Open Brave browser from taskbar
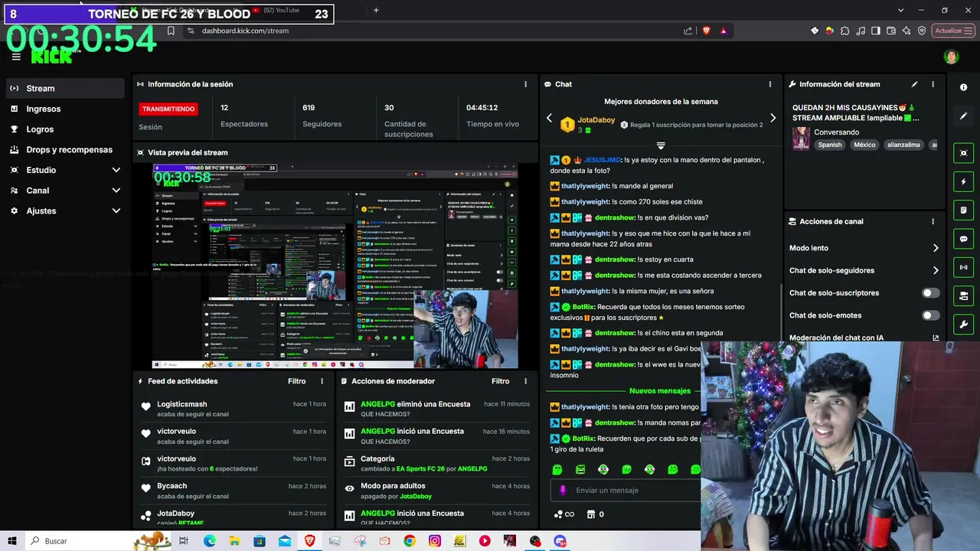The width and height of the screenshot is (980, 551). click(309, 541)
